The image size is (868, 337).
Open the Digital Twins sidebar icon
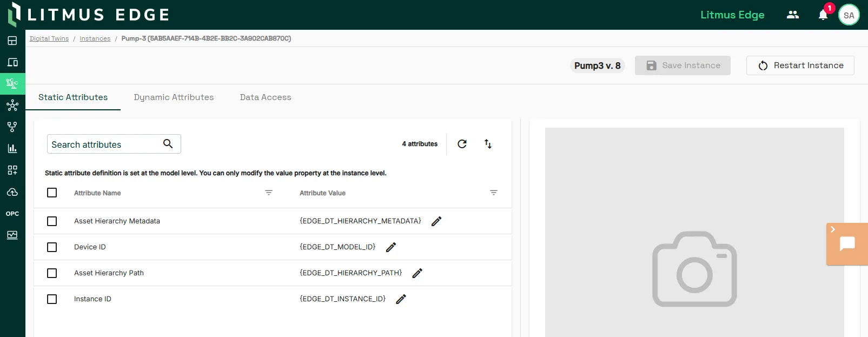pyautogui.click(x=12, y=84)
